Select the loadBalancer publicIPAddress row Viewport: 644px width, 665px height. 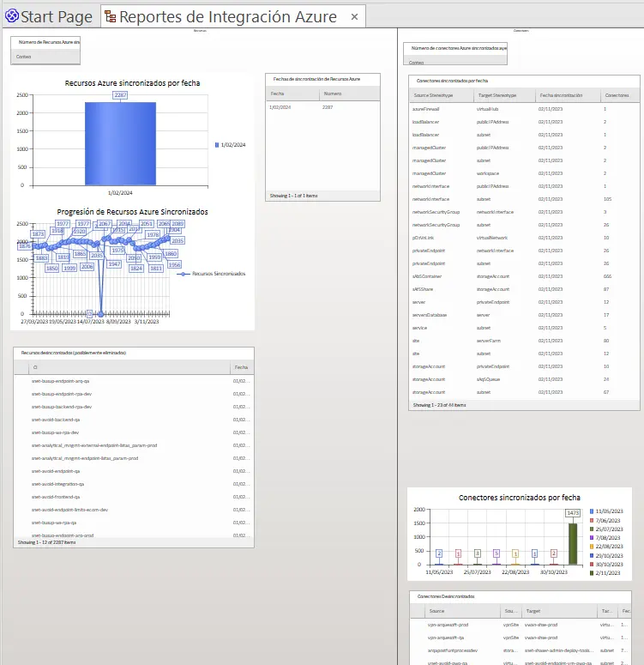click(x=524, y=122)
